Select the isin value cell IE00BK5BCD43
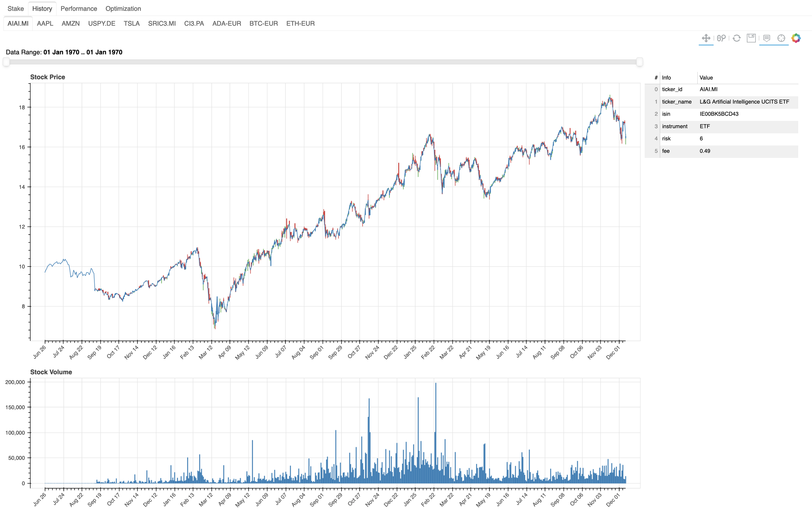Screen dimensions: 812x510 [719, 114]
